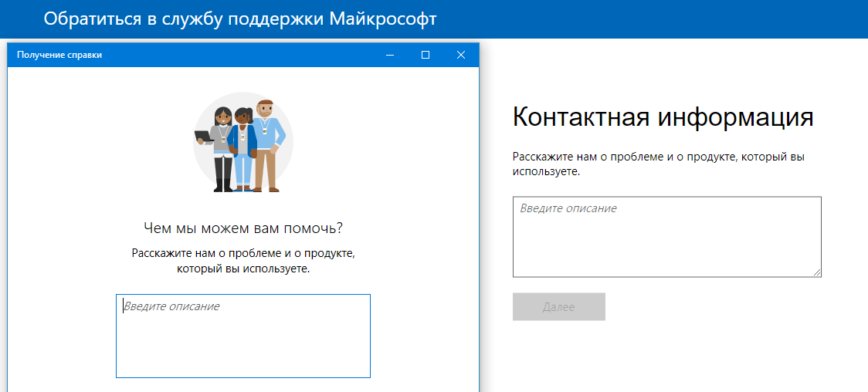
Task: Click the paragraph below Контактная информация heading
Action: [x=658, y=164]
